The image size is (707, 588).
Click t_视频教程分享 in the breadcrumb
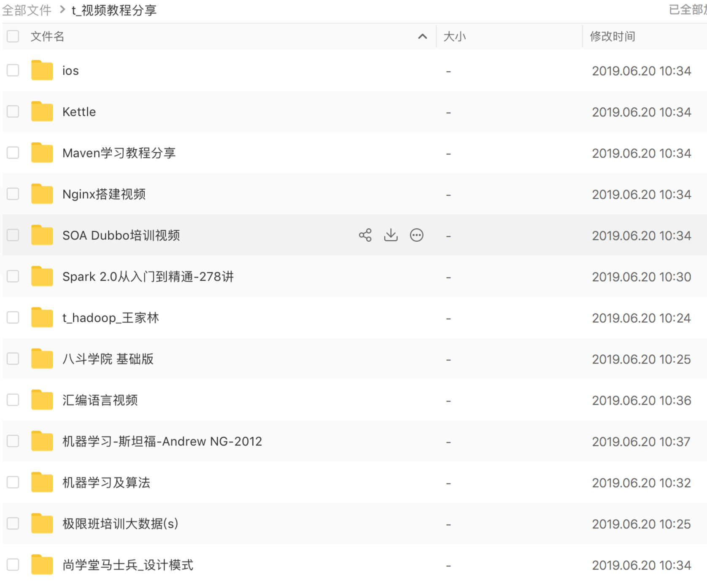point(114,10)
